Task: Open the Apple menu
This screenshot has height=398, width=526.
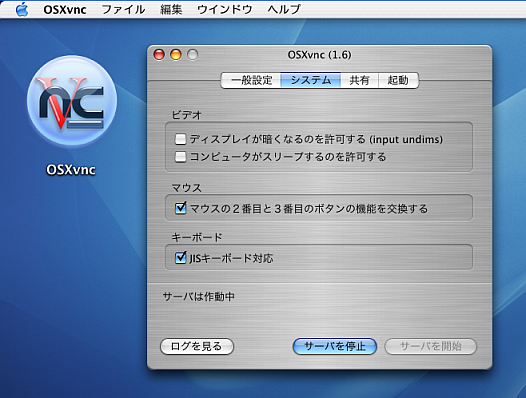Action: coord(22,9)
